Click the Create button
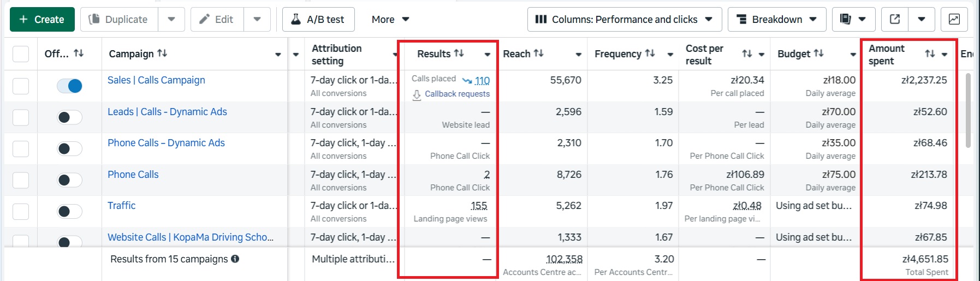Image resolution: width=980 pixels, height=281 pixels. (42, 20)
